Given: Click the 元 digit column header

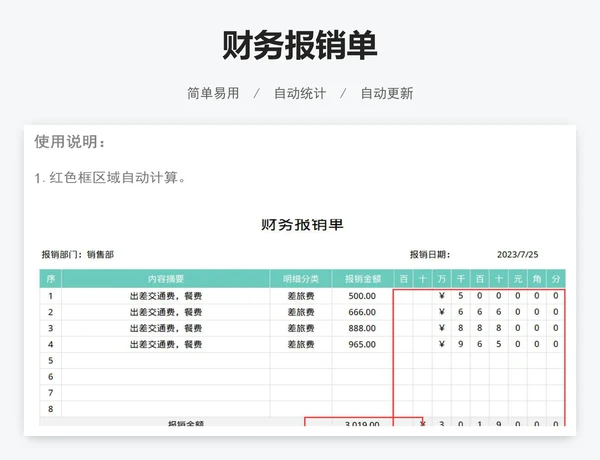Looking at the screenshot, I should coord(518,279).
